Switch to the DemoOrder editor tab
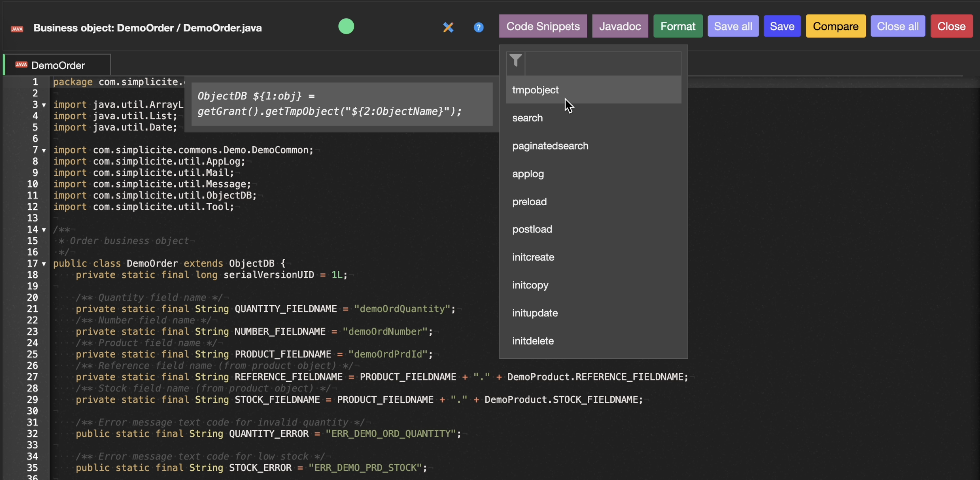Viewport: 980px width, 480px height. (58, 66)
